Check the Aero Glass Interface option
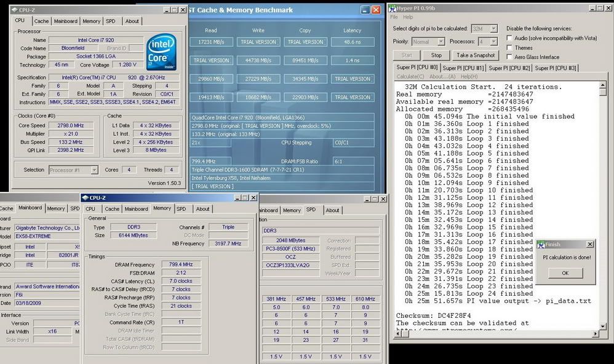The width and height of the screenshot is (614, 364). coord(509,57)
